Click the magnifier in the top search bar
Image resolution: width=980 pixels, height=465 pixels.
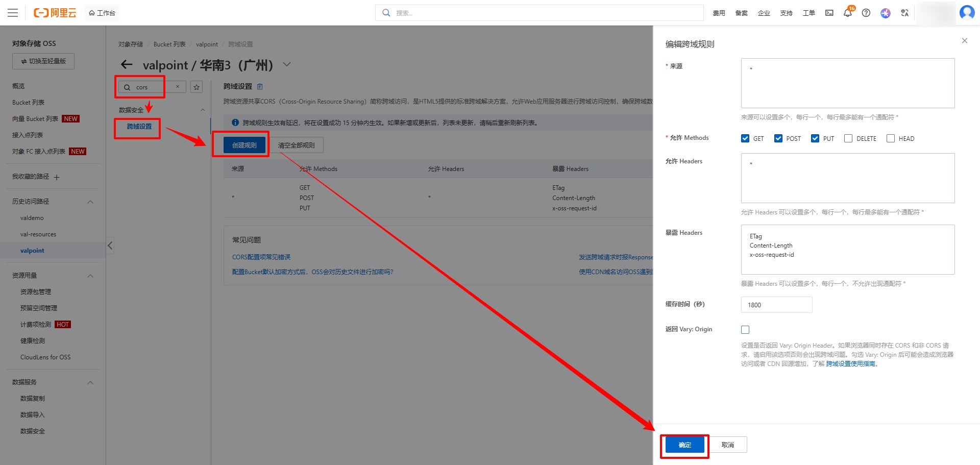click(386, 13)
